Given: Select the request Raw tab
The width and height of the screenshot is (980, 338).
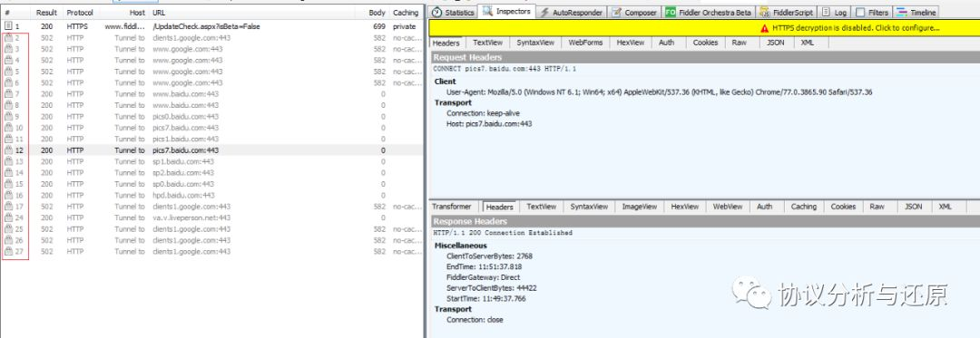Looking at the screenshot, I should (x=740, y=43).
